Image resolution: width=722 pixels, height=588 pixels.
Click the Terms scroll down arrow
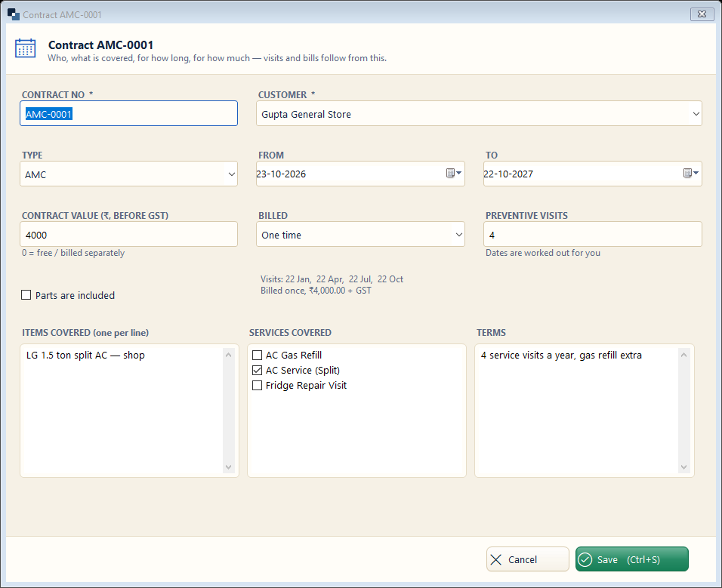tap(683, 467)
